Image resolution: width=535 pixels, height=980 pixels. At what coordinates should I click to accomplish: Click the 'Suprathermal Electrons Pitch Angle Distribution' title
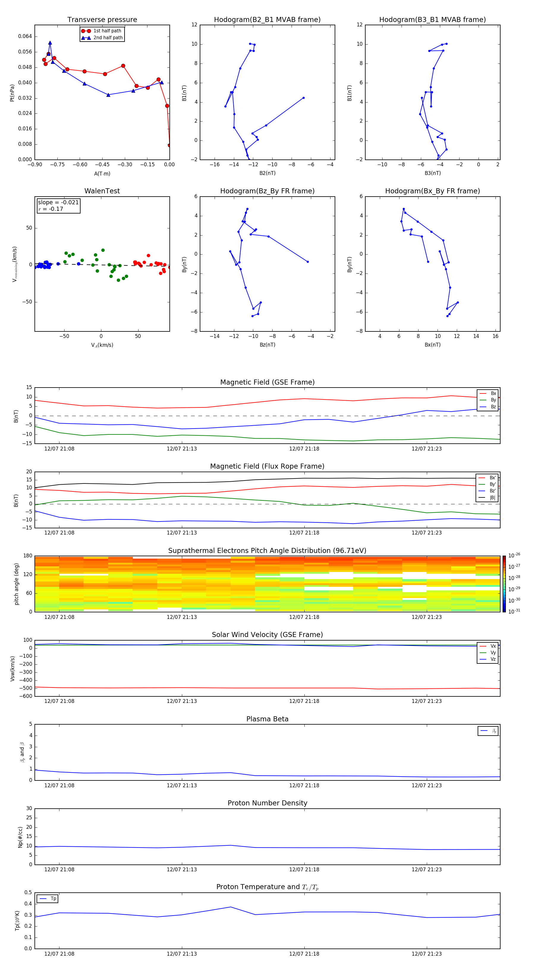[267, 551]
